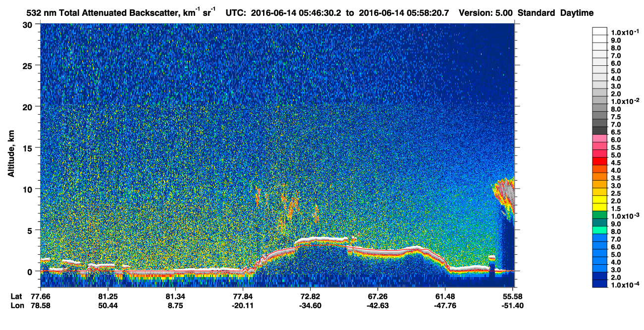Click the word Daytime in header
Screen dimensions: 644x330
point(577,13)
